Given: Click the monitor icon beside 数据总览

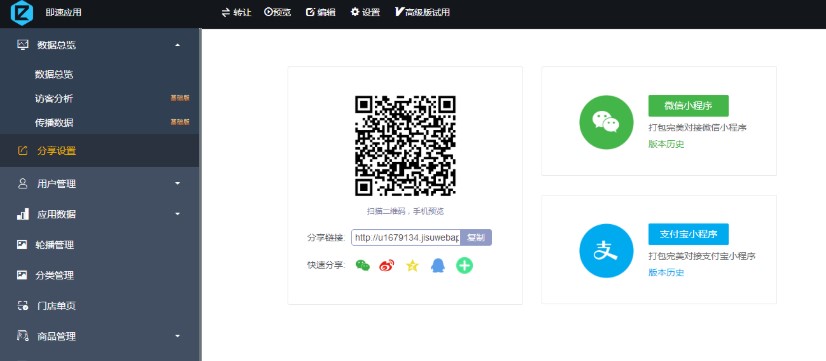Looking at the screenshot, I should coord(22,45).
